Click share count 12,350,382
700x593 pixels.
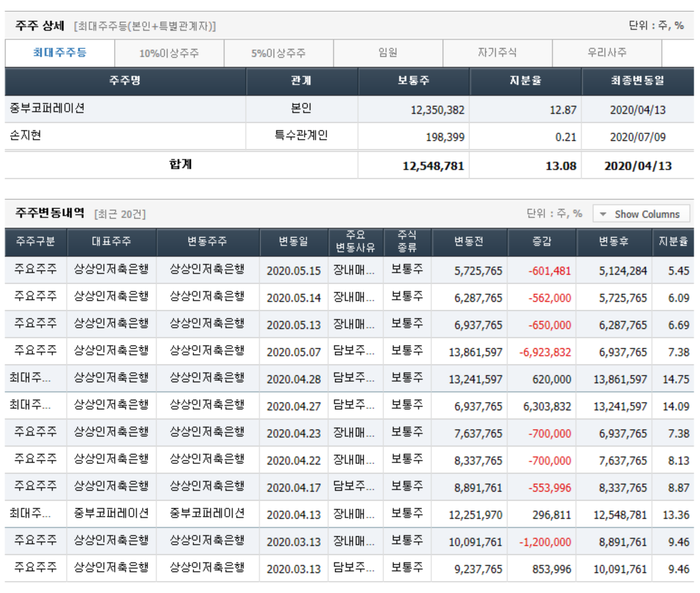click(x=438, y=110)
